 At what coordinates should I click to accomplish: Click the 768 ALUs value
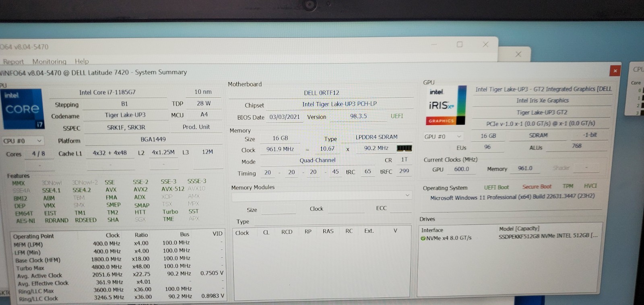pos(577,146)
